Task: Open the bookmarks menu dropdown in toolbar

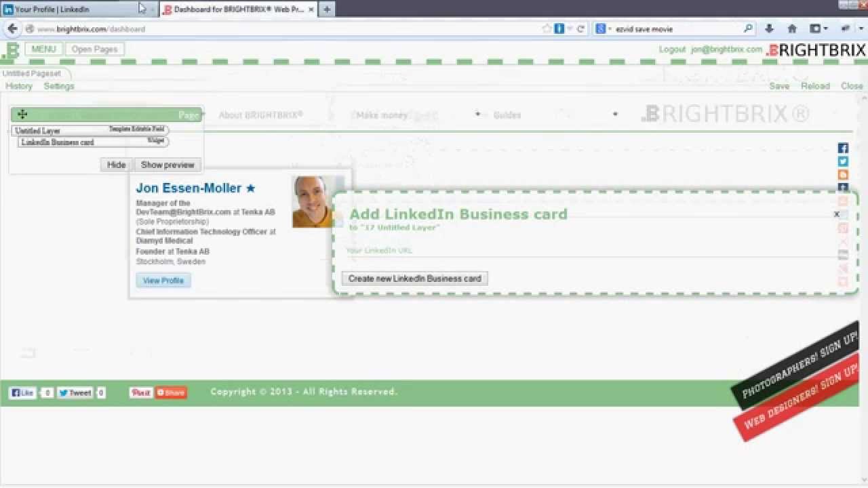Action: [x=818, y=29]
